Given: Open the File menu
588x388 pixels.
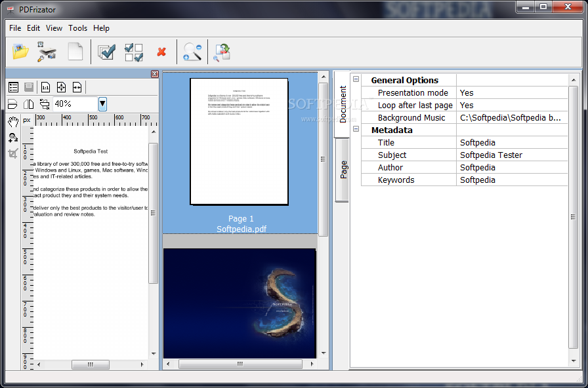Looking at the screenshot, I should click(15, 28).
